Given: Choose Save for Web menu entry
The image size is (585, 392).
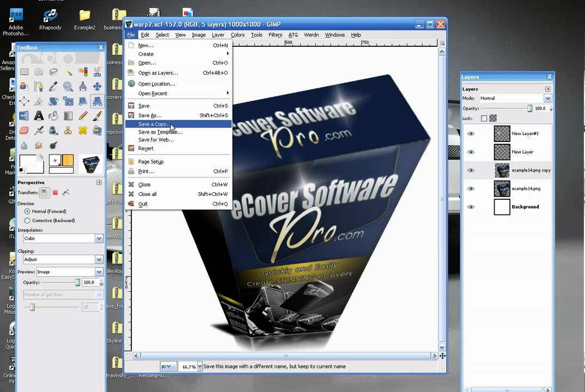Looking at the screenshot, I should [x=178, y=140].
